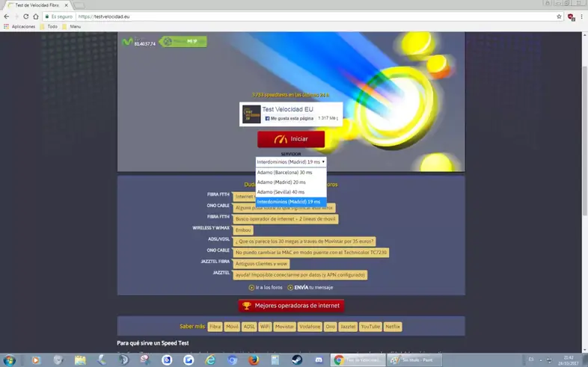This screenshot has height=367, width=588.
Task: Open Discord from the taskbar
Action: pos(319,360)
